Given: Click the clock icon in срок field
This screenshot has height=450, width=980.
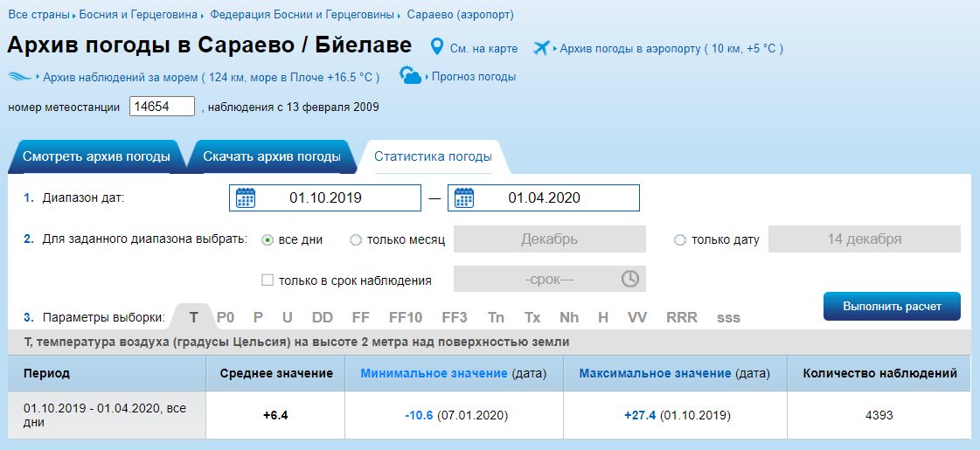Looking at the screenshot, I should point(630,279).
